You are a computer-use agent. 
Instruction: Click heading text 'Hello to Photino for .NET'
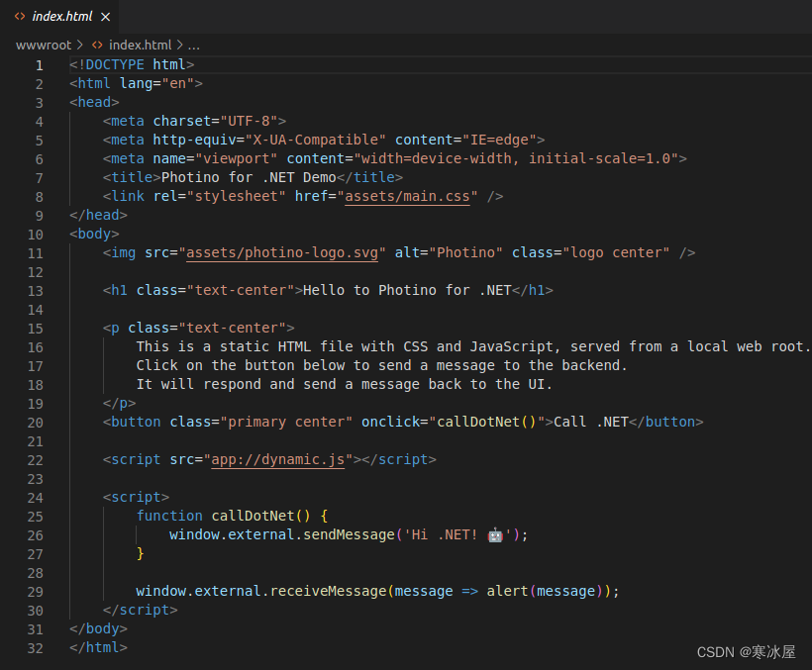coord(407,290)
